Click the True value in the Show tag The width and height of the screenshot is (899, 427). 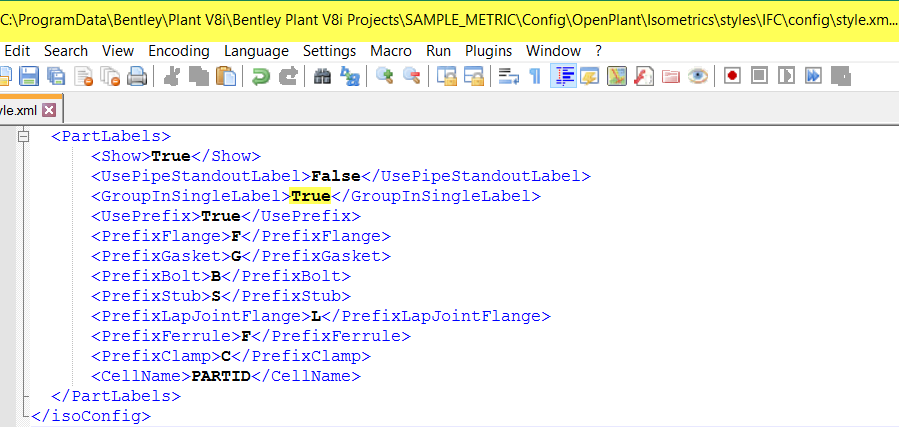pos(171,156)
